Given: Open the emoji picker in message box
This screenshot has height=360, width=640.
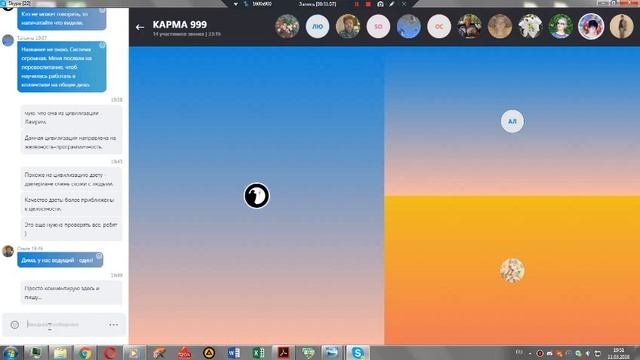Looking at the screenshot, I should 15,325.
